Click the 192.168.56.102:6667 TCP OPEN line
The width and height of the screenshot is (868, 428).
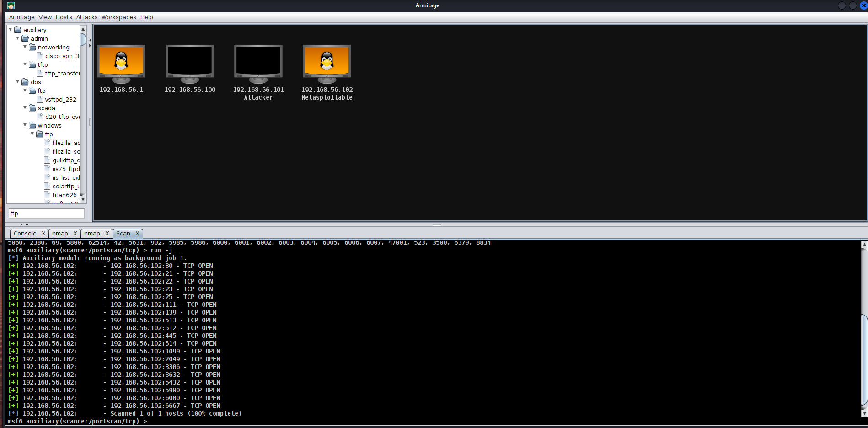click(114, 406)
